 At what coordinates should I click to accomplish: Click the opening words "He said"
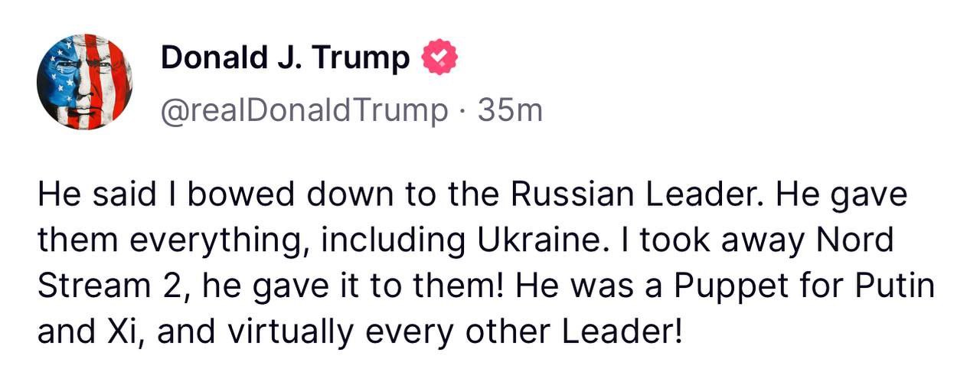tap(83, 196)
